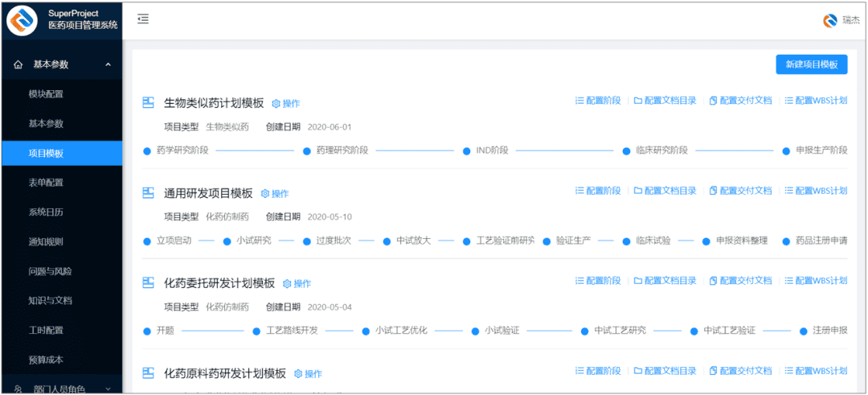Screen dimensions: 868x395
Task: Click 配置文档目录 for 生物类似药计划模板
Action: pyautogui.click(x=665, y=101)
